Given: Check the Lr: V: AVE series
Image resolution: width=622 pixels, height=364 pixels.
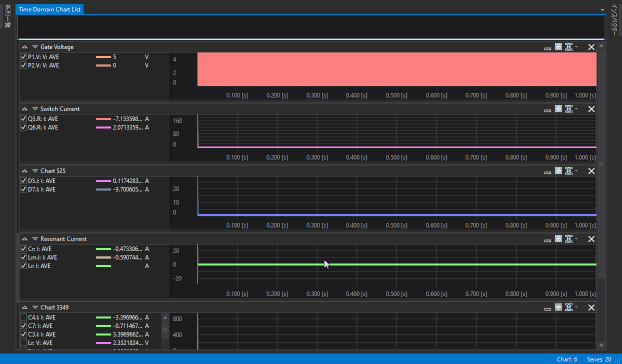Looking at the screenshot, I should click(x=23, y=343).
